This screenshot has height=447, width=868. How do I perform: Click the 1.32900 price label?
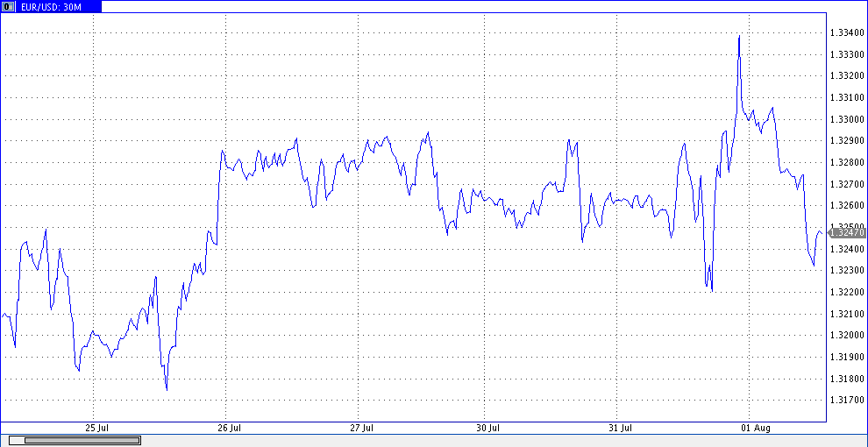click(x=847, y=141)
